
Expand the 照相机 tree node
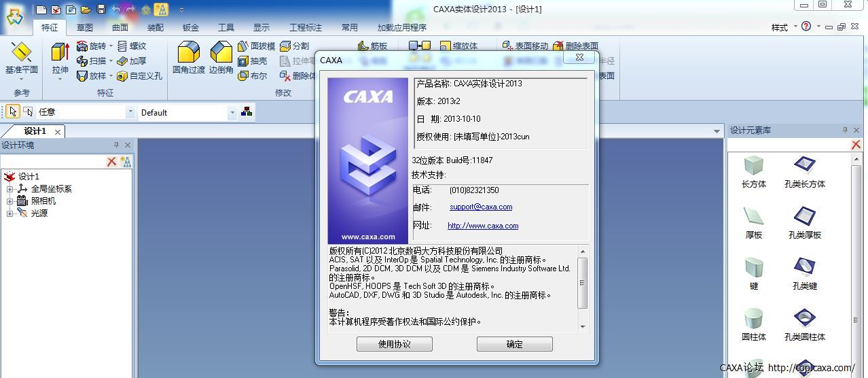(10, 201)
